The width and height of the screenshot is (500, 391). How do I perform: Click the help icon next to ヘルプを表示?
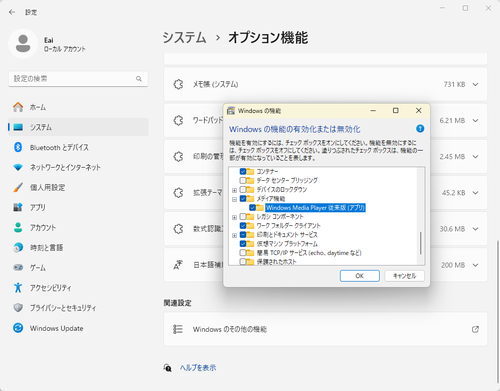tap(168, 368)
